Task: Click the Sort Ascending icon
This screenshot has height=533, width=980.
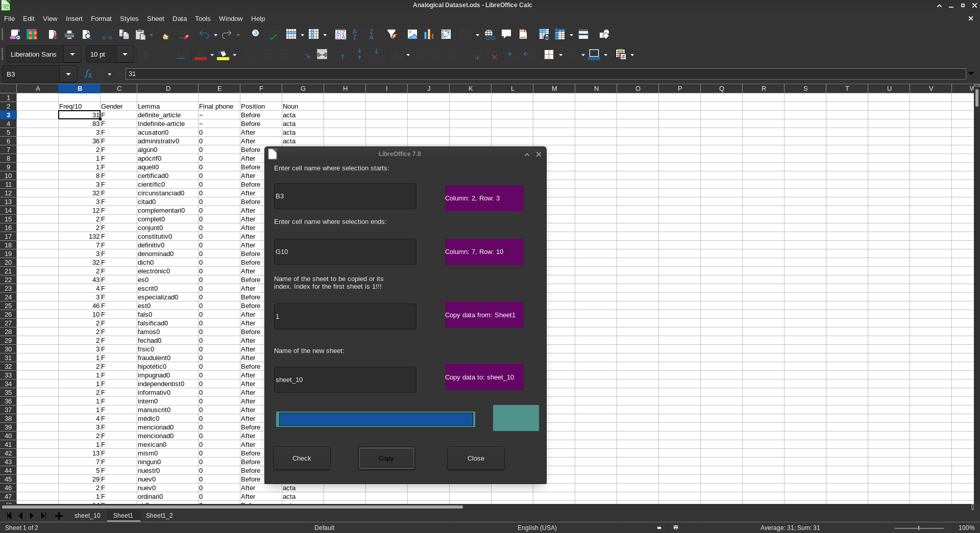Action: tap(355, 35)
